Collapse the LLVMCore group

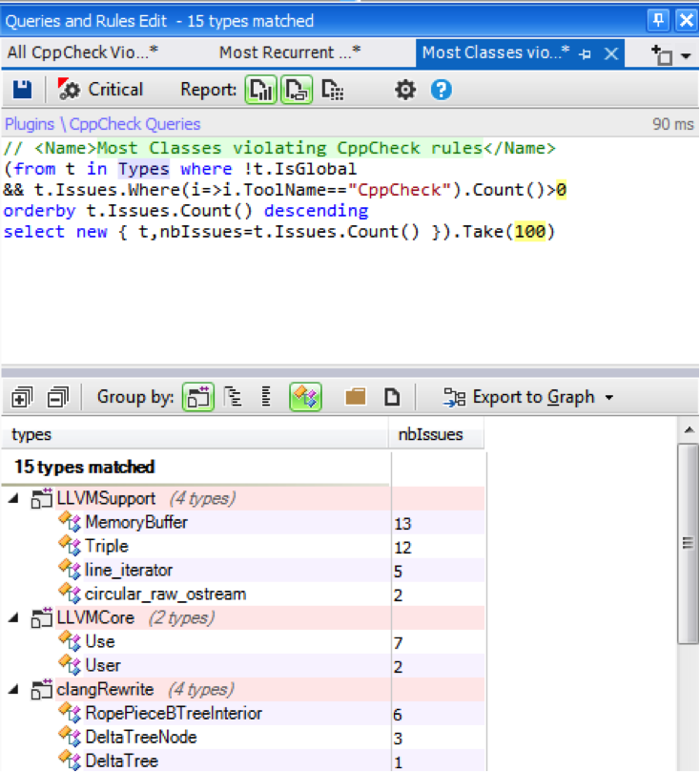pyautogui.click(x=13, y=618)
